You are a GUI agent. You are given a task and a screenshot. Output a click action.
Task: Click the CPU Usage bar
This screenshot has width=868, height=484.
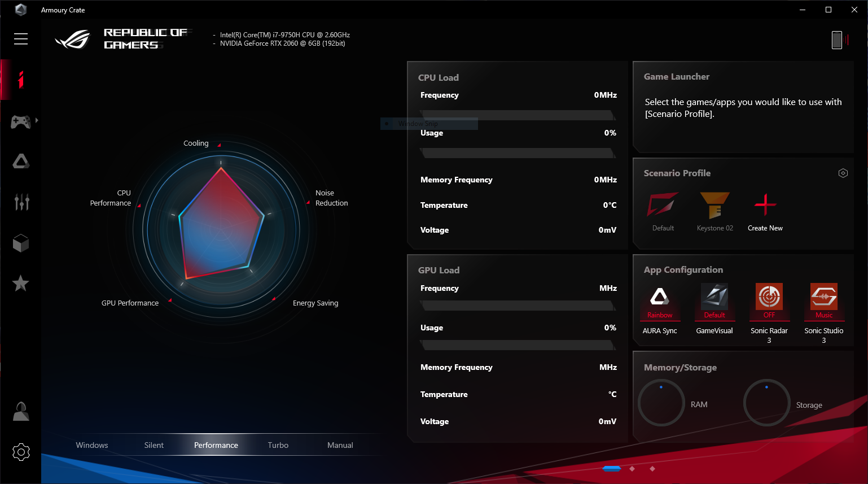click(518, 153)
